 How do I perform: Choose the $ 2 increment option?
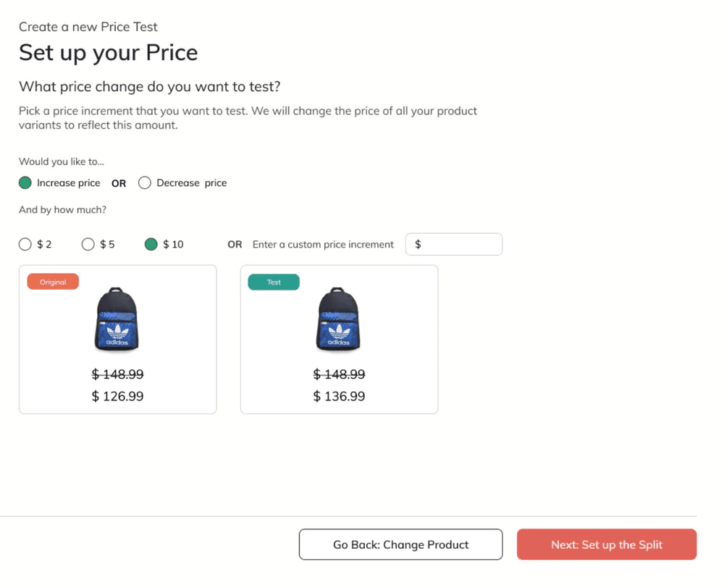pos(25,244)
